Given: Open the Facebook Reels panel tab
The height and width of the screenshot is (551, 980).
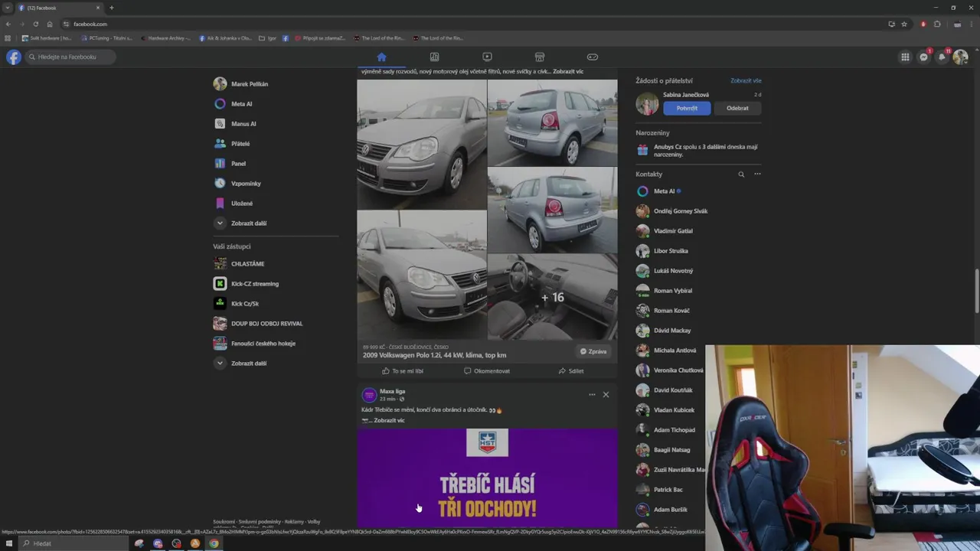Looking at the screenshot, I should click(434, 57).
